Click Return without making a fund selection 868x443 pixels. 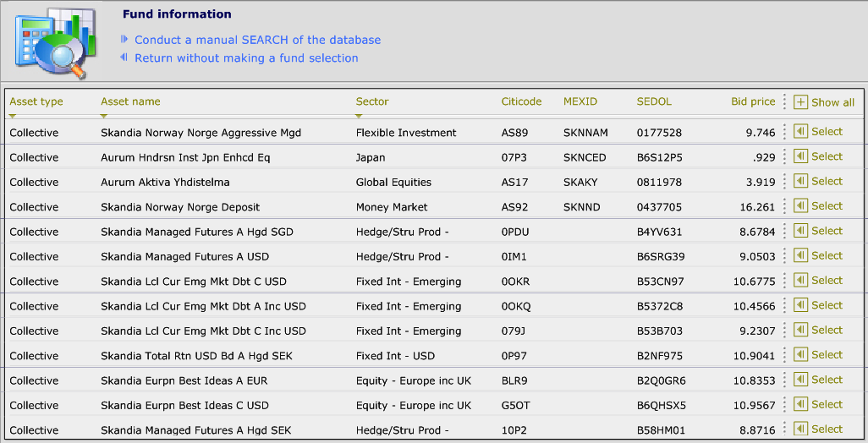(x=246, y=58)
